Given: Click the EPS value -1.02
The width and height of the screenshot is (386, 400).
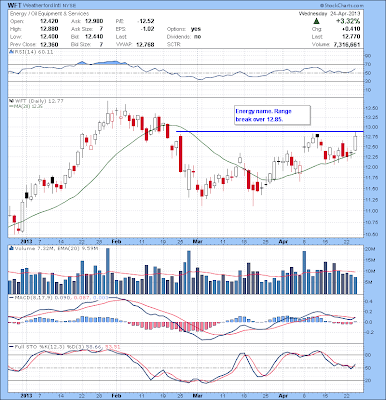Looking at the screenshot, I should click(x=148, y=29).
